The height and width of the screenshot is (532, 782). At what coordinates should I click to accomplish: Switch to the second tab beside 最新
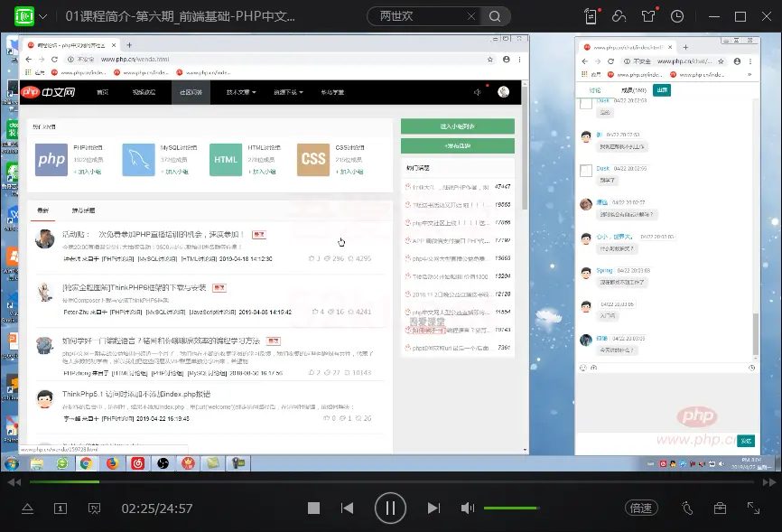tap(83, 210)
